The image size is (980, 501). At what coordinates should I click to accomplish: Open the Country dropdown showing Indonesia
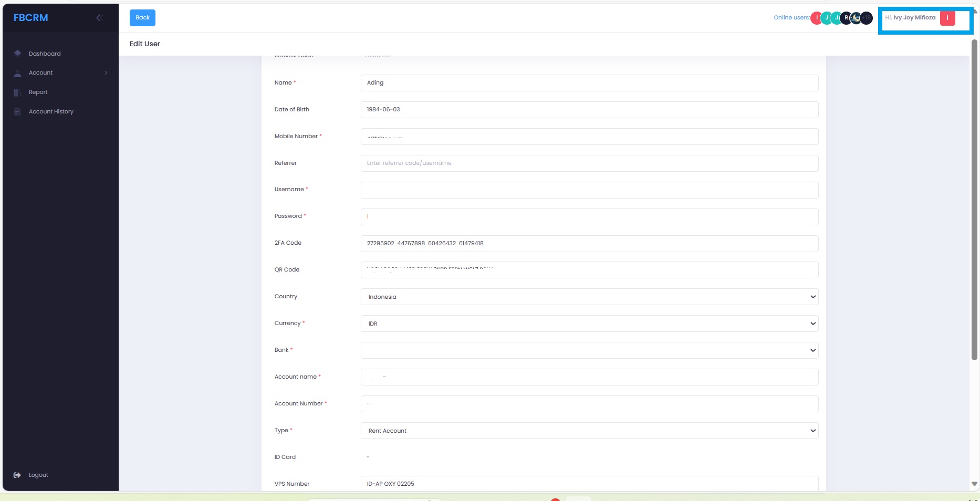pos(589,297)
